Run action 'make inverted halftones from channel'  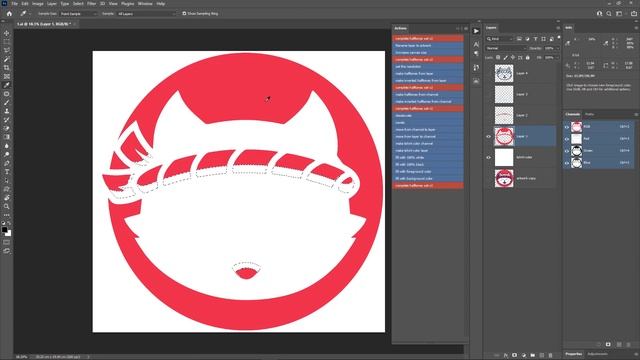click(x=428, y=101)
